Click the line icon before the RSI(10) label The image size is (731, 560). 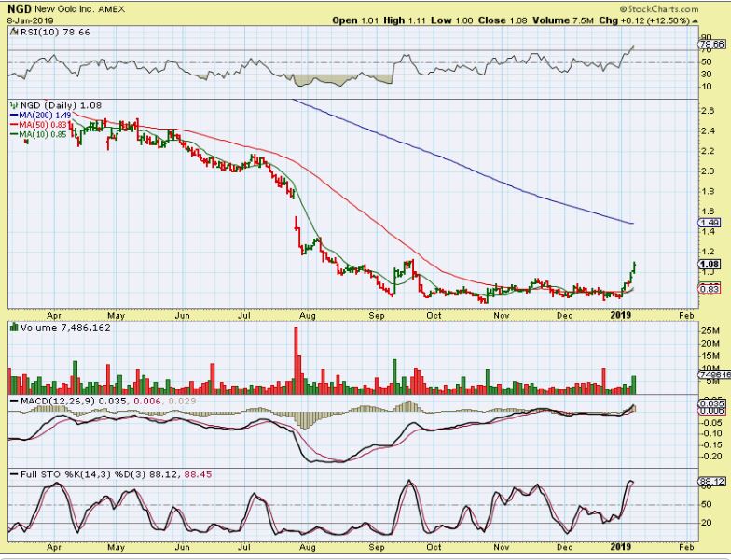point(13,32)
